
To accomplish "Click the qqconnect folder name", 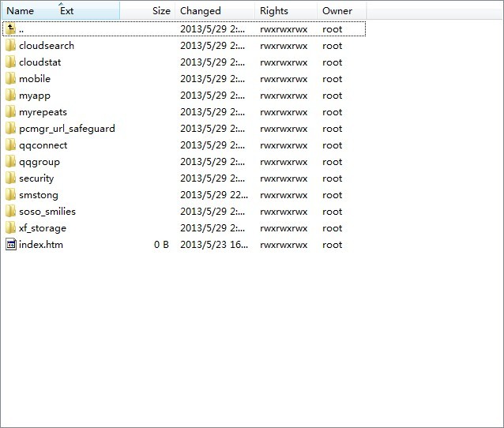I will (x=43, y=145).
